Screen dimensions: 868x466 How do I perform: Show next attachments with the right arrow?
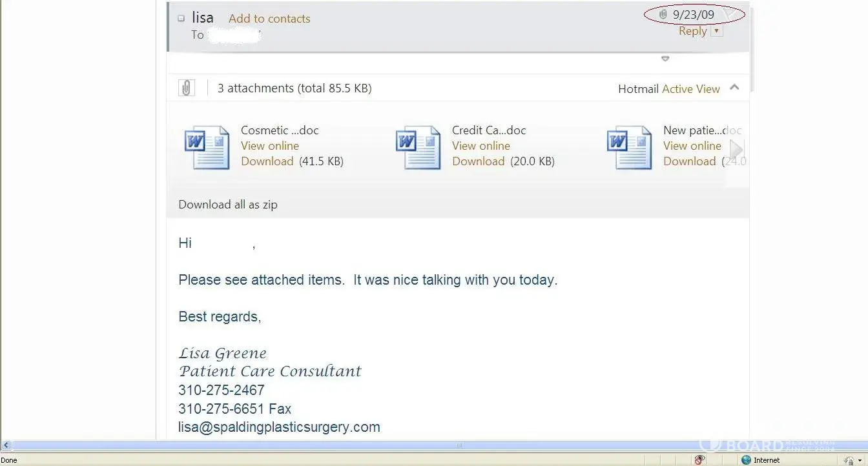coord(736,148)
